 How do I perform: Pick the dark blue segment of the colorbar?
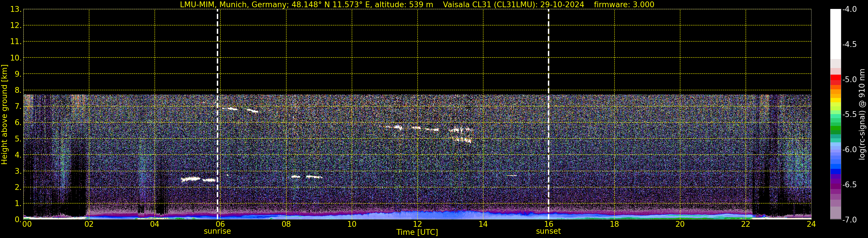pos(835,171)
